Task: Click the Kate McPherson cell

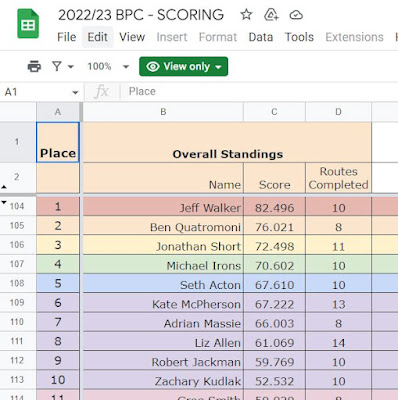Action: (x=163, y=303)
